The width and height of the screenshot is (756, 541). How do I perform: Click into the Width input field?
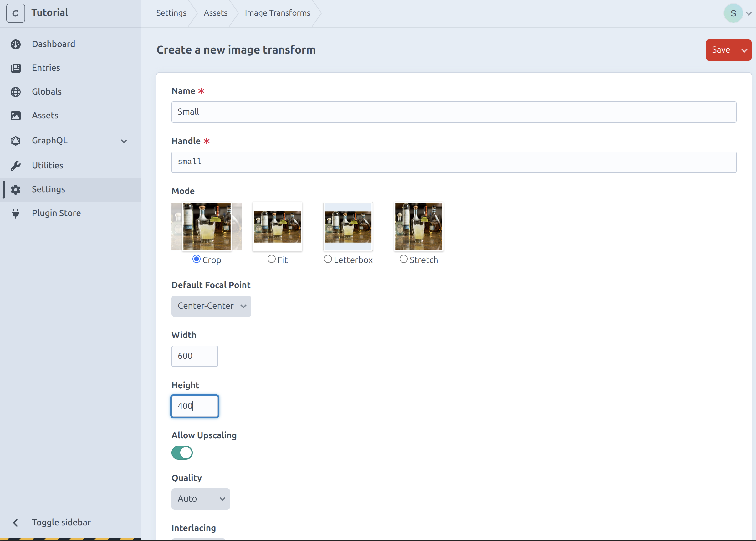[x=195, y=356]
